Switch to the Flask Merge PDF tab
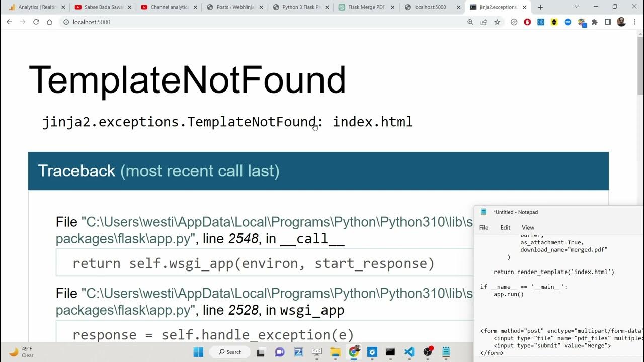Viewport: 644px width, 362px height. point(366,7)
